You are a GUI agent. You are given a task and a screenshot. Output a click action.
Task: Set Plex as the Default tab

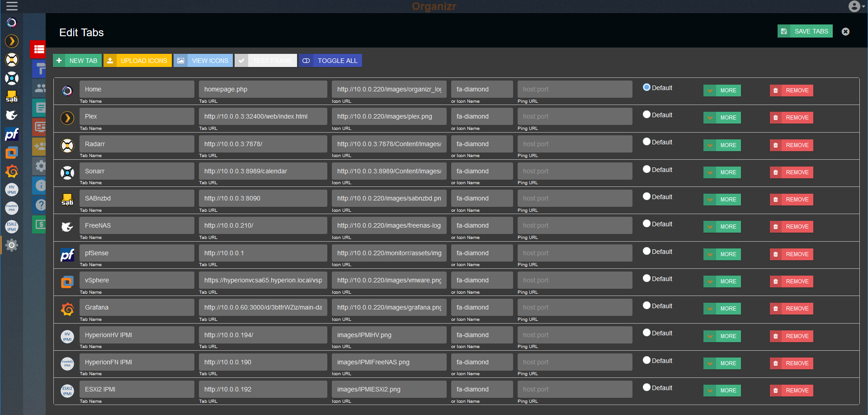(646, 114)
